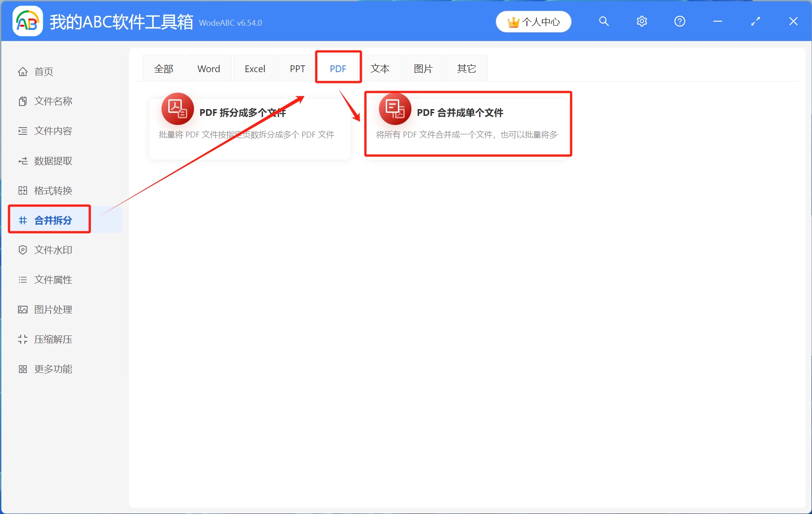
Task: Open the 文件属性 attributes section
Action: pos(53,280)
